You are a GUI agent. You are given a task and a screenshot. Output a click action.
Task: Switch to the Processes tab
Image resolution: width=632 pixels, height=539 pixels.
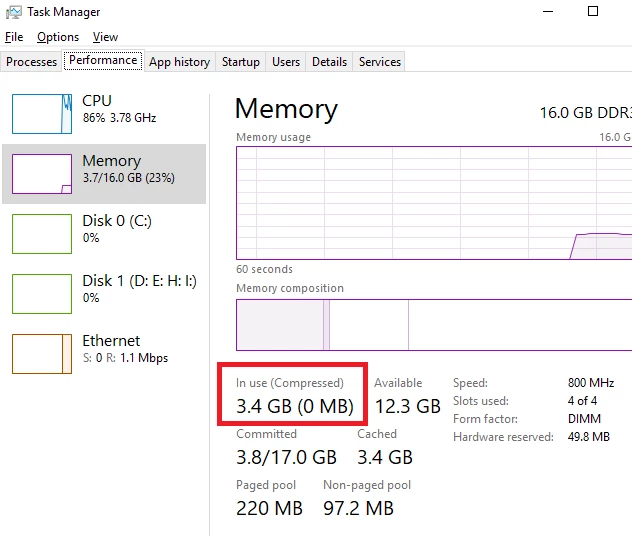click(31, 62)
